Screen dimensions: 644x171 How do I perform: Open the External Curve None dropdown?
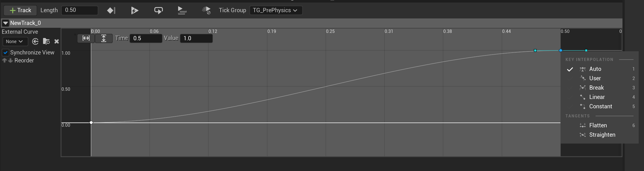click(15, 41)
